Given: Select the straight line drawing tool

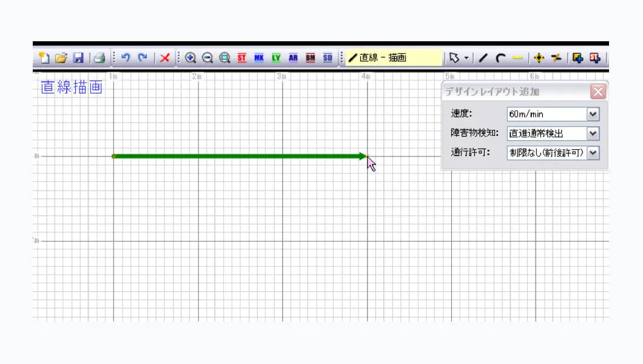Looking at the screenshot, I should tap(483, 58).
